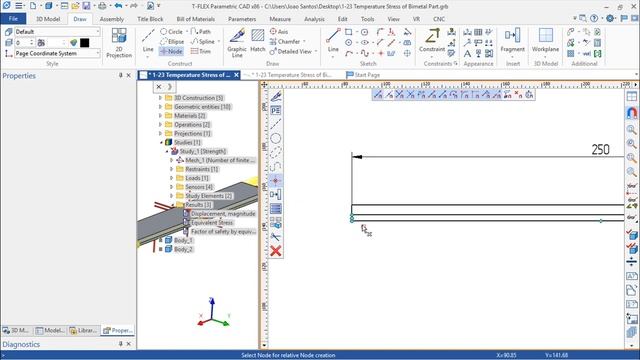Activate the Node tool in Construct group
This screenshot has height=360, width=640.
pos(171,51)
